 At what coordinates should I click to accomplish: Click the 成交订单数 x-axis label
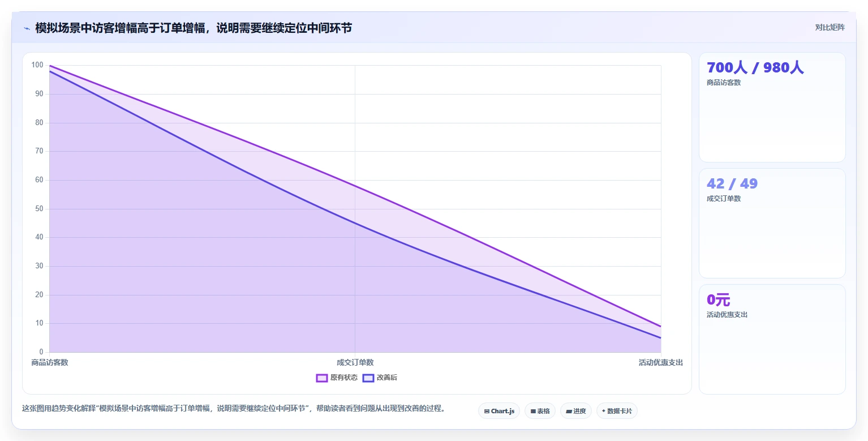[x=355, y=362]
